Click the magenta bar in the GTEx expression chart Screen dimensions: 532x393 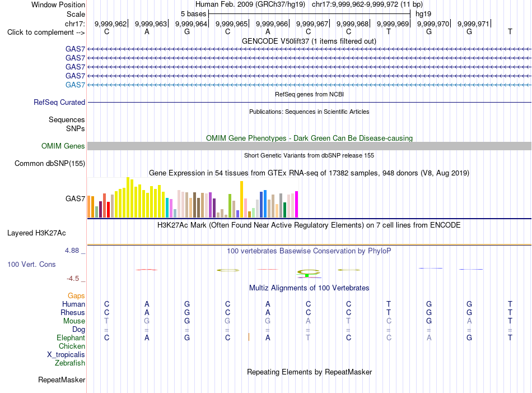(x=297, y=205)
